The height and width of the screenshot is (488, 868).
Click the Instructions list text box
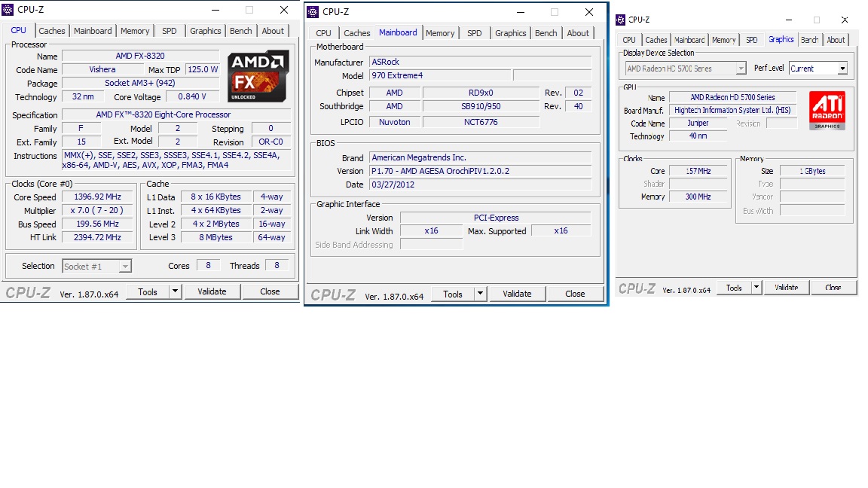click(176, 160)
